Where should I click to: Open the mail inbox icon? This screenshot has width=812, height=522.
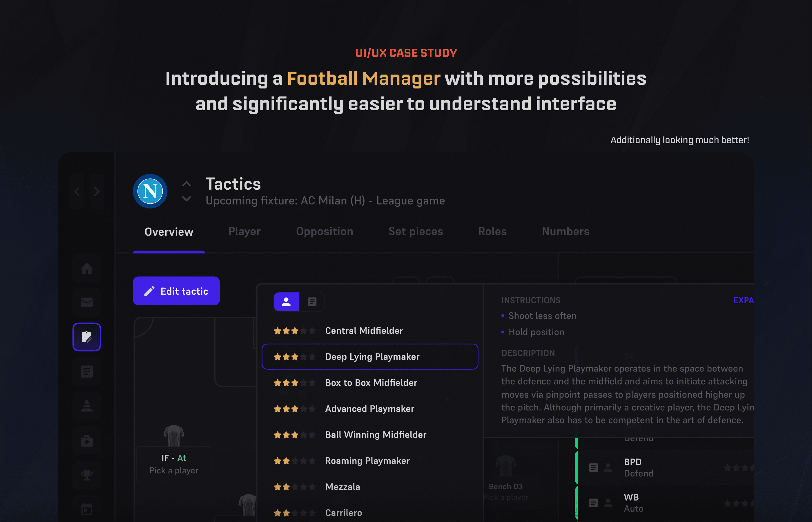coord(87,302)
